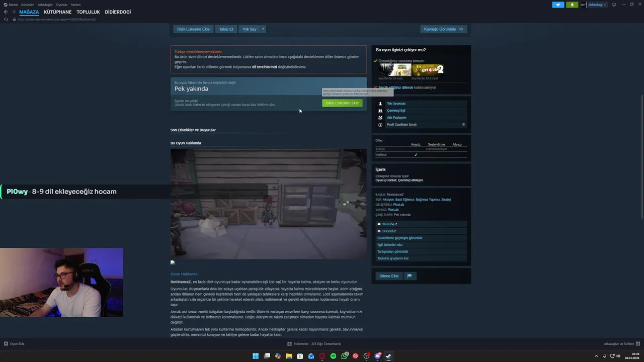The height and width of the screenshot is (362, 644).
Task: Switch to the KÜTÜPHANE tab
Action: click(58, 12)
